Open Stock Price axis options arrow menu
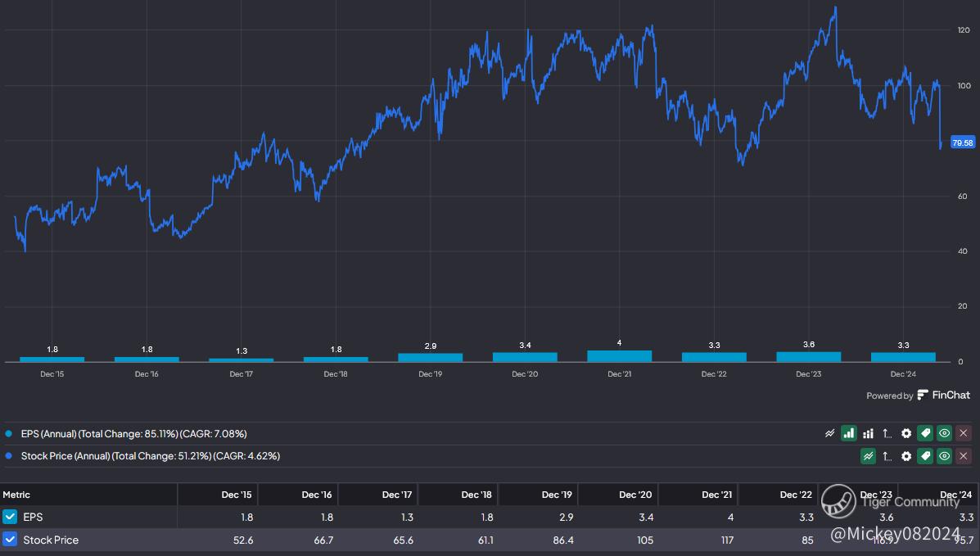The height and width of the screenshot is (556, 980). point(887,456)
